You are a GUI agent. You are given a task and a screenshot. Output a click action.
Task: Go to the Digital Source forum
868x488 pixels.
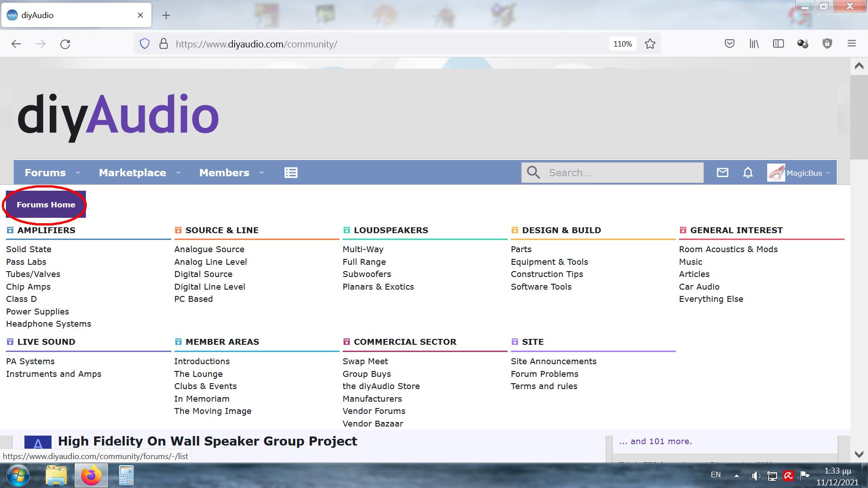[x=203, y=274]
